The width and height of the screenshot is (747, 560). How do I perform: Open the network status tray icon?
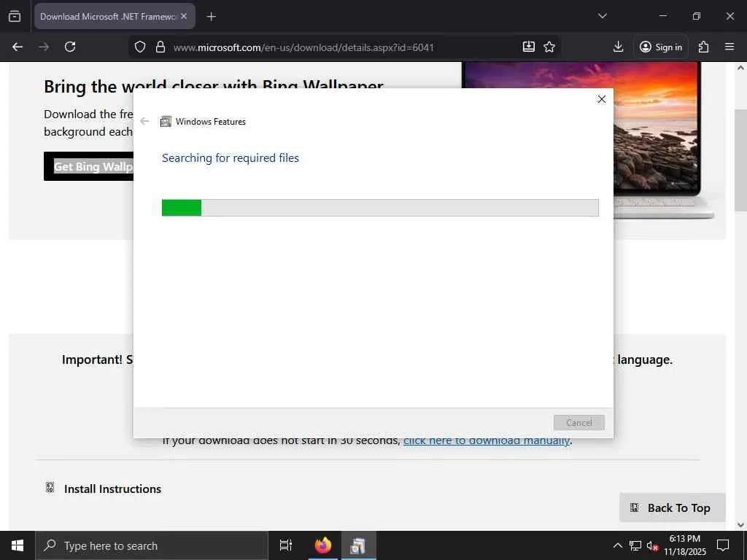tap(635, 545)
